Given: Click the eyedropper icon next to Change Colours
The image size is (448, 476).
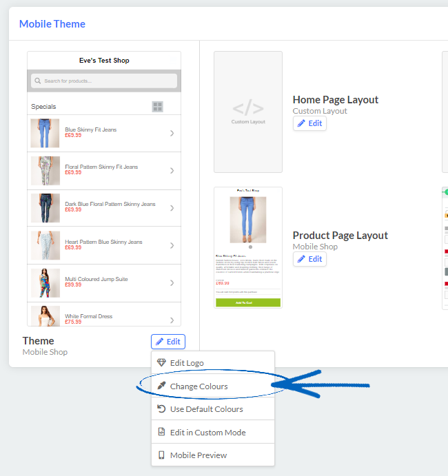Looking at the screenshot, I should click(x=161, y=386).
